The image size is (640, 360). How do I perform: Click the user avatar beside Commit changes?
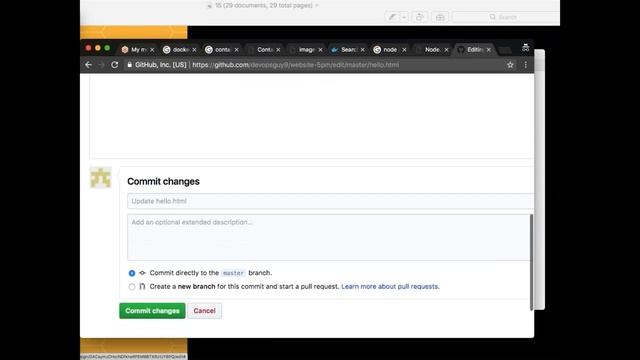(x=100, y=178)
